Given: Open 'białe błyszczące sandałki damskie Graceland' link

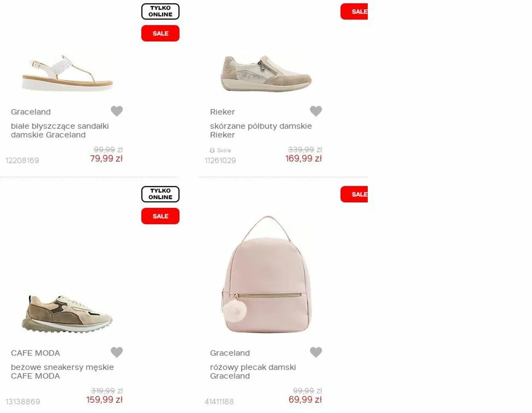Looking at the screenshot, I should 60,130.
